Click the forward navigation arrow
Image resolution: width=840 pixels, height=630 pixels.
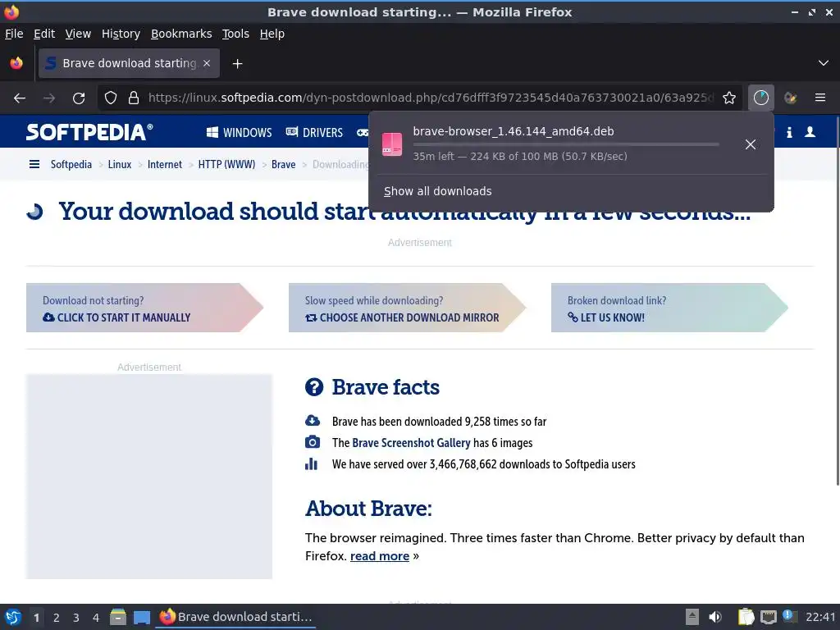point(48,98)
